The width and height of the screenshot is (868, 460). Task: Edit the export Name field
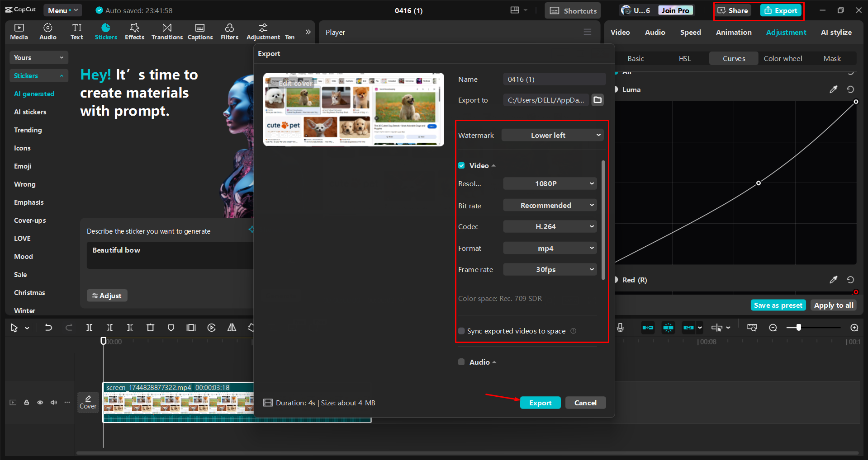(x=554, y=79)
